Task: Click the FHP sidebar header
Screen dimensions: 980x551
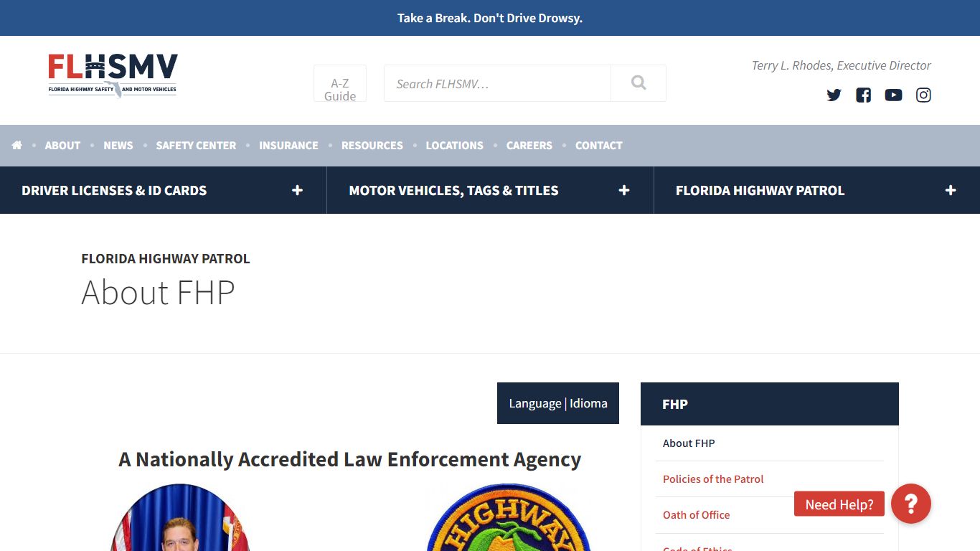Action: click(770, 404)
